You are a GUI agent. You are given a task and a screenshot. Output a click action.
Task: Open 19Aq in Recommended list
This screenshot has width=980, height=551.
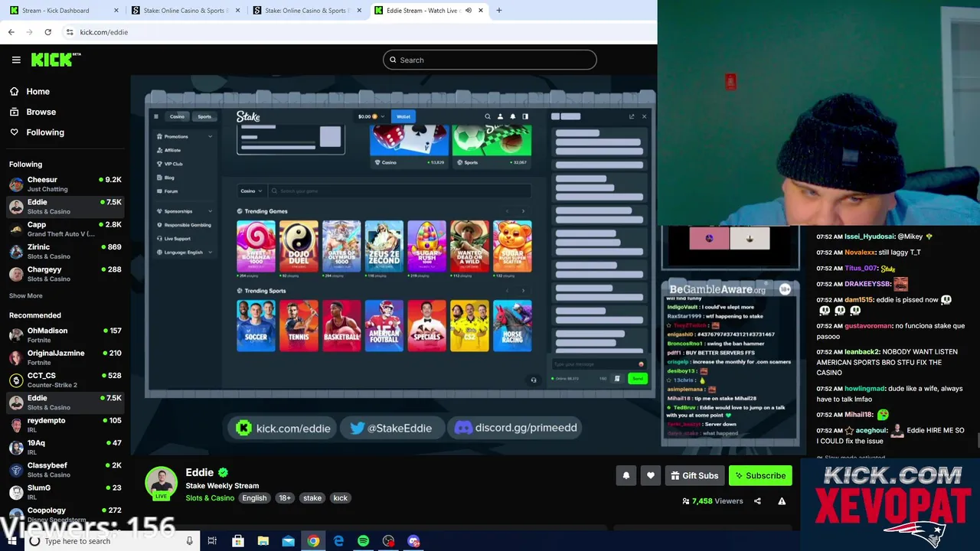pyautogui.click(x=65, y=447)
